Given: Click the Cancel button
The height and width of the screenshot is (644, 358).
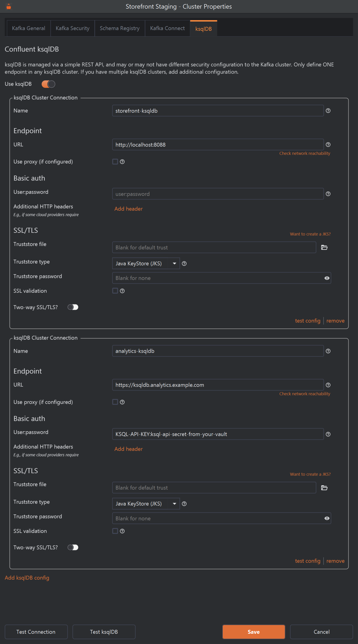Looking at the screenshot, I should point(321,632).
